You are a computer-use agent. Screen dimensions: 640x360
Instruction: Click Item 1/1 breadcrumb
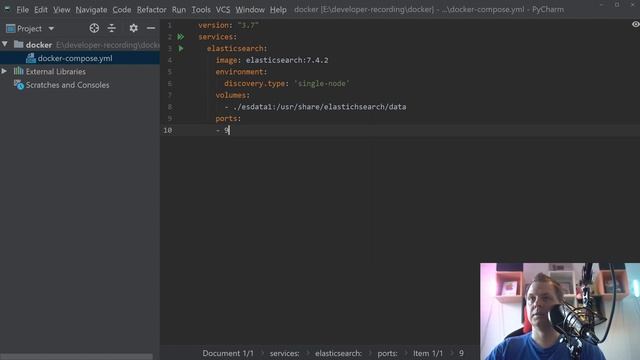click(x=428, y=353)
